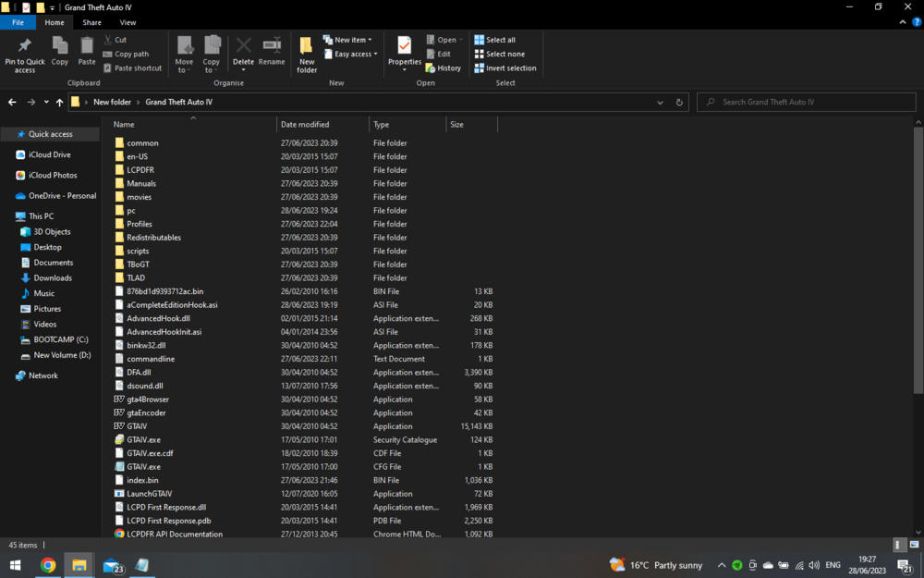Screen dimensions: 924x578
Task: Open the Easy access dropdown
Action: click(351, 54)
